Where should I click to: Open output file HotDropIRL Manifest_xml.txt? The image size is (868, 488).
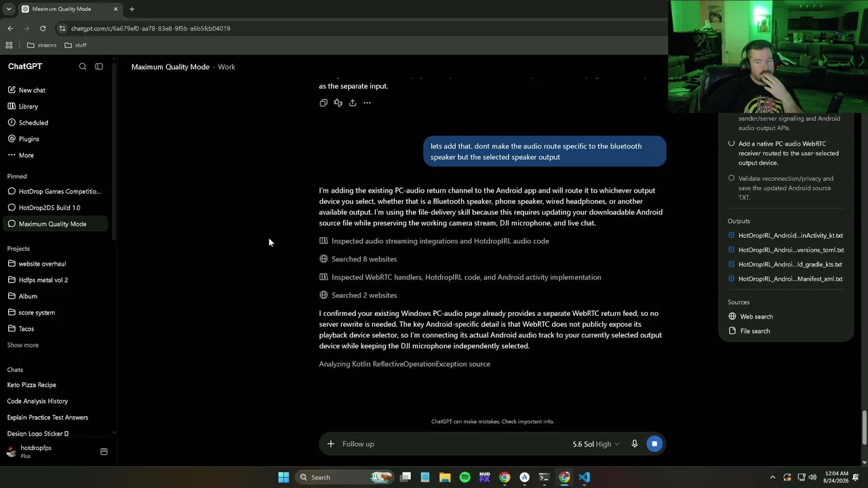[x=785, y=279]
